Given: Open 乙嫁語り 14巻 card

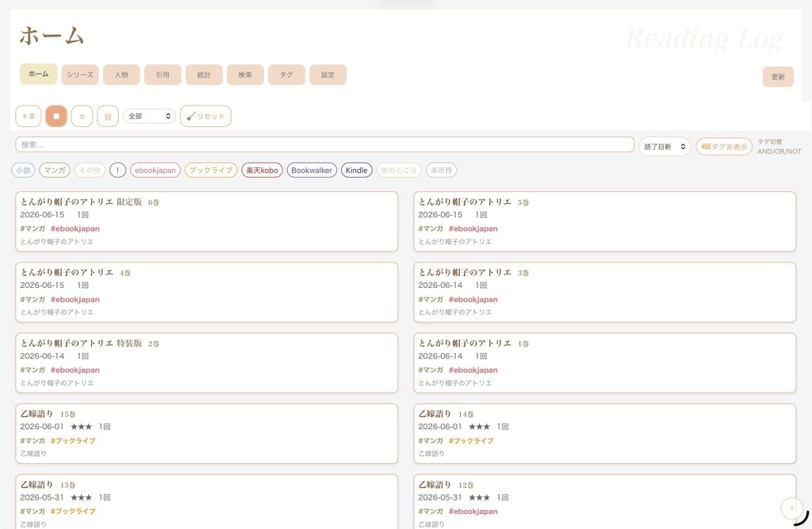Looking at the screenshot, I should 604,434.
